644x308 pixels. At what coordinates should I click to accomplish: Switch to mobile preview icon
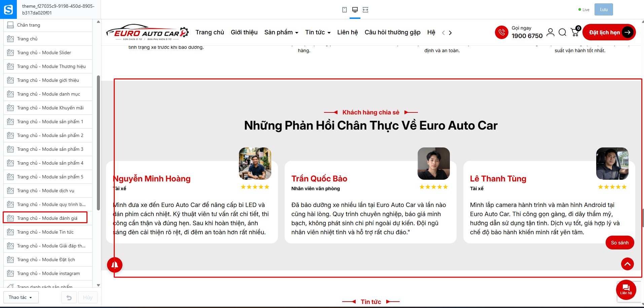[344, 10]
